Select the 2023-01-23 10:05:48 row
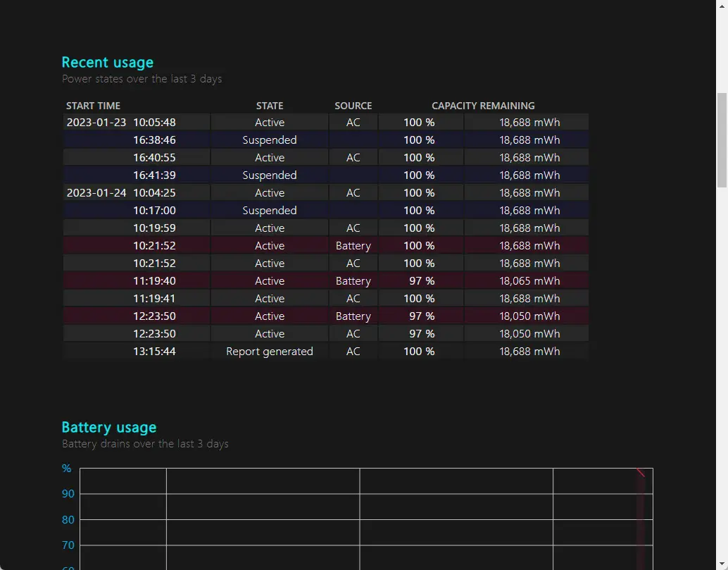Screen dimensions: 728x570 pos(326,122)
